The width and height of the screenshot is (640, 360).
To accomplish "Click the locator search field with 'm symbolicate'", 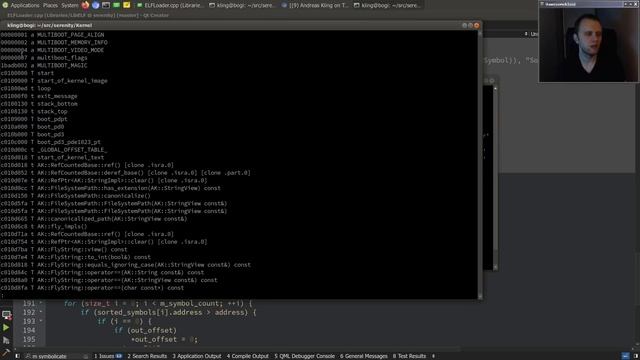I will coord(56,356).
